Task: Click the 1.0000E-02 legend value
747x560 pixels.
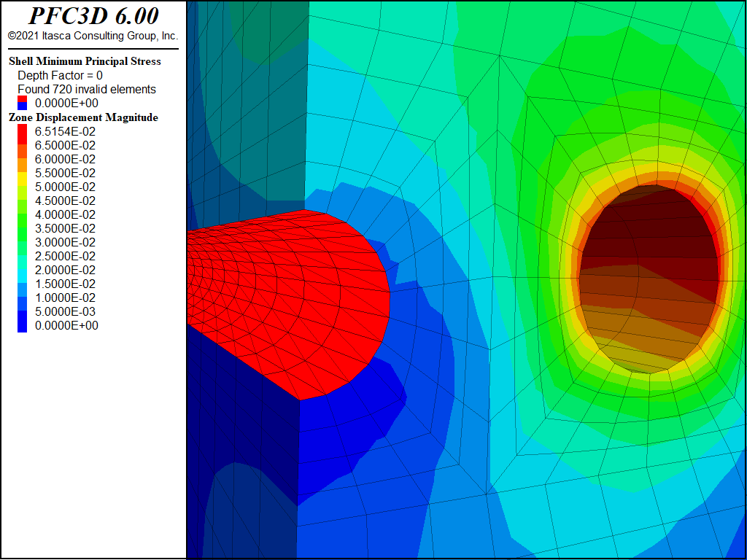Action: (x=65, y=298)
